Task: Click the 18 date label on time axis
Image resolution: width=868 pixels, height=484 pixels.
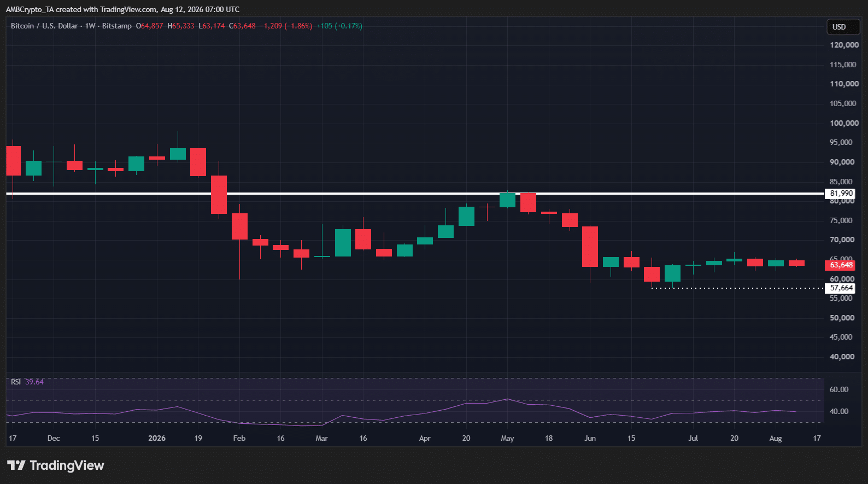Action: (549, 438)
